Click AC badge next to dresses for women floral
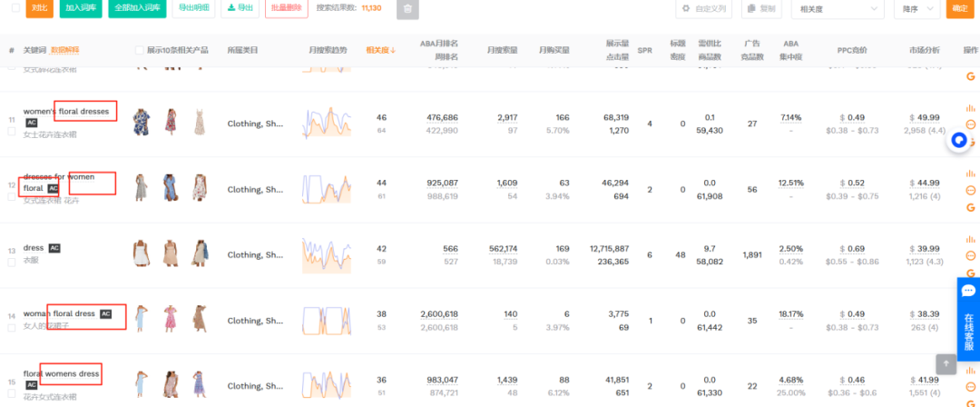 pyautogui.click(x=54, y=188)
